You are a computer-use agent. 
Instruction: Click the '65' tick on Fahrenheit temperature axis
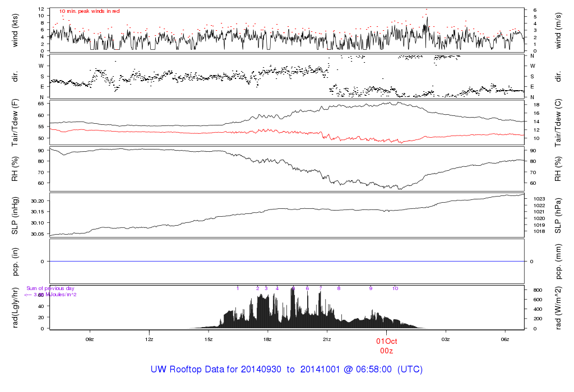coord(41,104)
